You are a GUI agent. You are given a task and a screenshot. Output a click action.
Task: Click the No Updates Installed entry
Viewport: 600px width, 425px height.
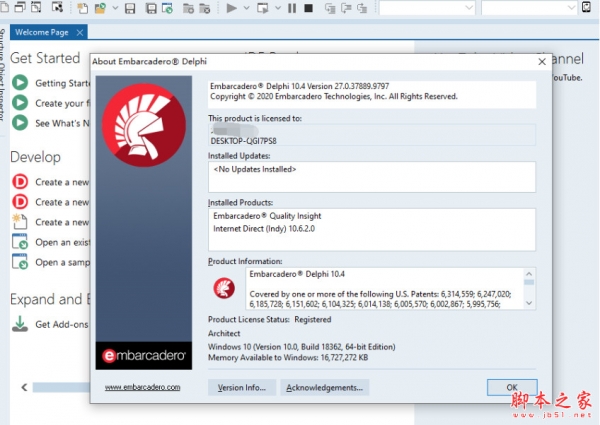(255, 169)
